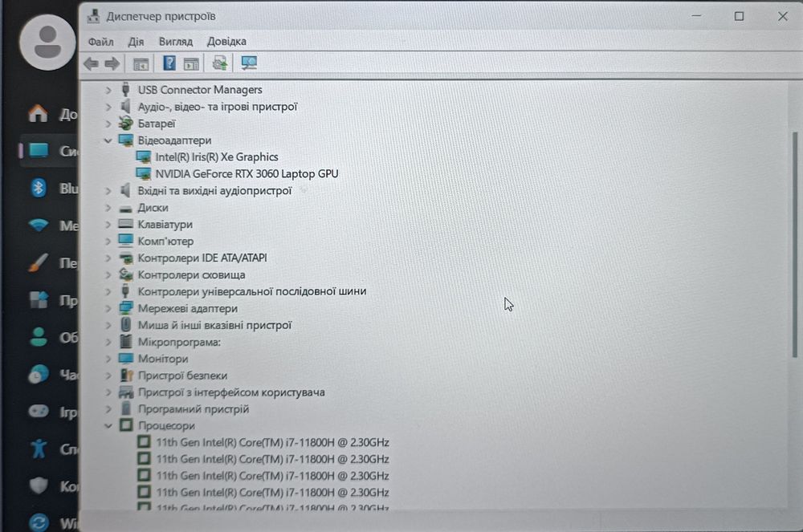Maximize the Диспетчер пристроїв window
Screen dimensions: 803x532
[x=739, y=16]
